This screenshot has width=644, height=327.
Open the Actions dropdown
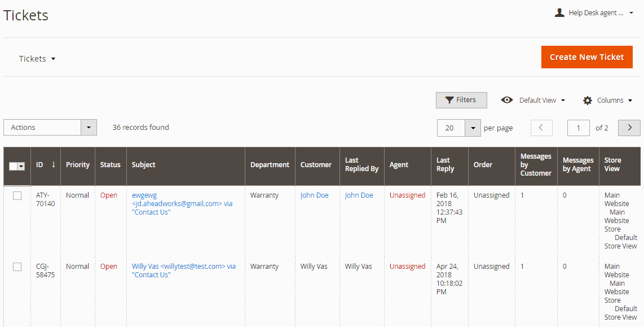(x=50, y=128)
